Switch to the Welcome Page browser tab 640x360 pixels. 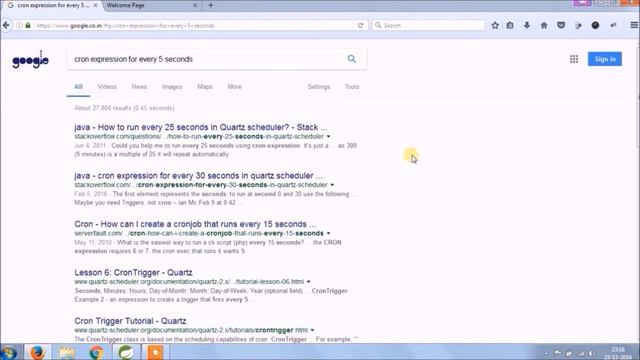(x=151, y=5)
